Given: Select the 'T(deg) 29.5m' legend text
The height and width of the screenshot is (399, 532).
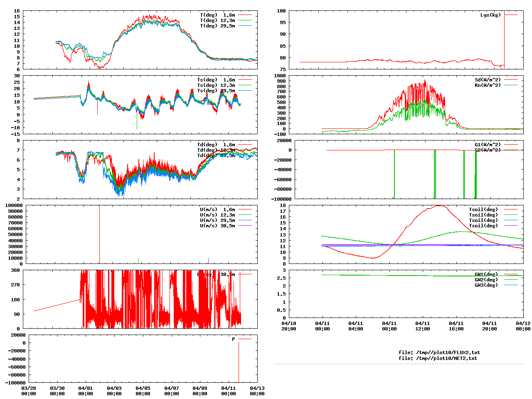Looking at the screenshot, I should pyautogui.click(x=217, y=26).
